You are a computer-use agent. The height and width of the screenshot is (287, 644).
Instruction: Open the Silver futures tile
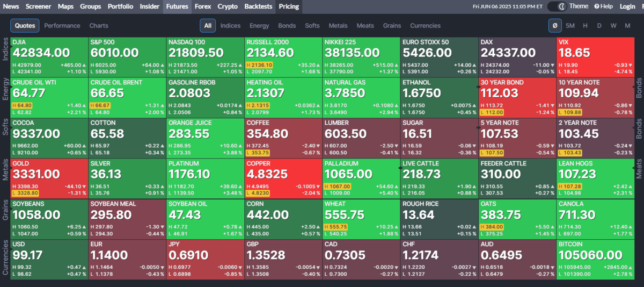127,178
